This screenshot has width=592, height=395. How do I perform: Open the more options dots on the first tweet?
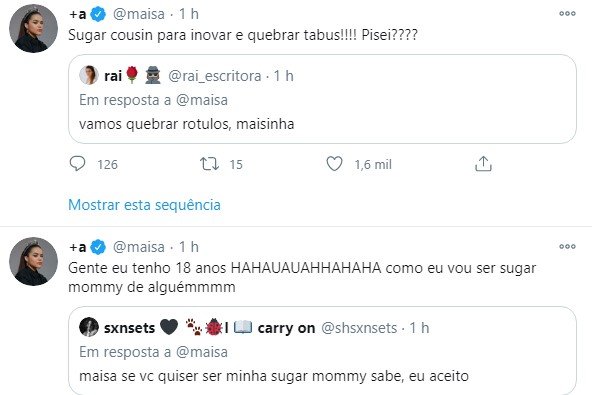point(567,14)
